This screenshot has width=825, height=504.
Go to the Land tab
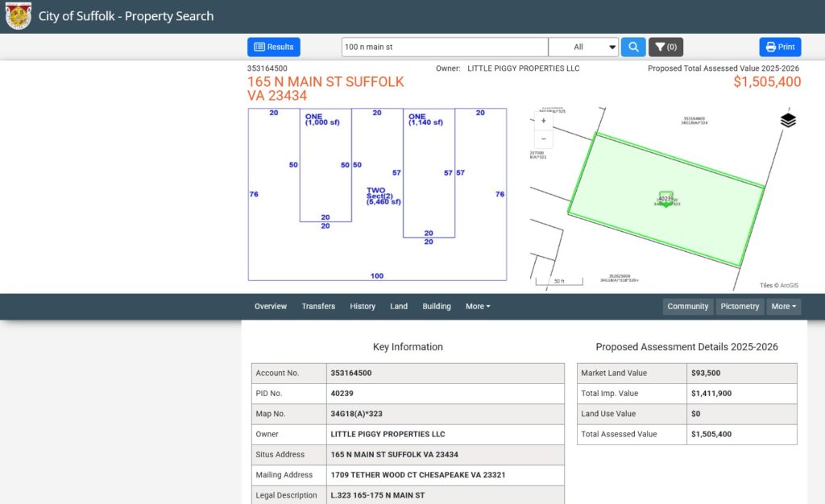[399, 307]
